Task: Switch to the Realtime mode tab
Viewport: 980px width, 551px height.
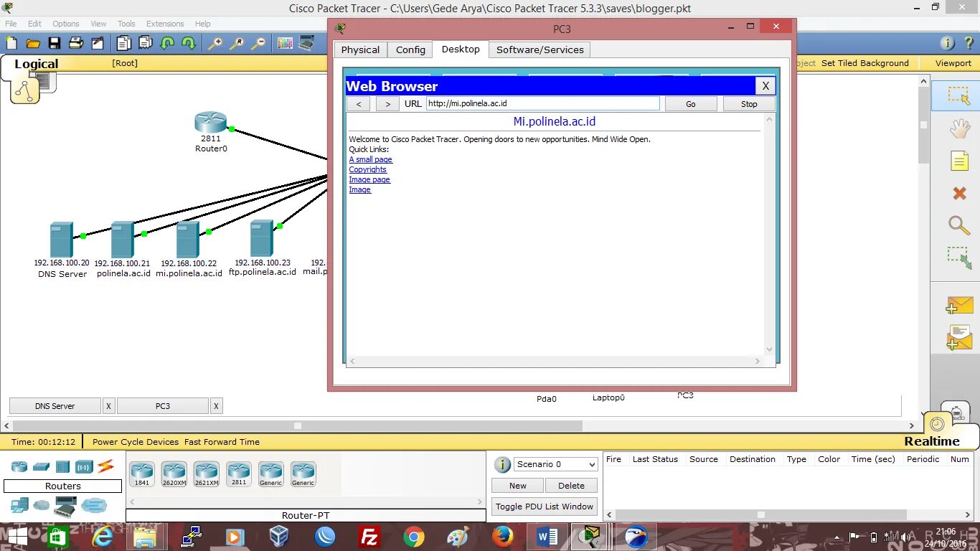Action: click(932, 441)
